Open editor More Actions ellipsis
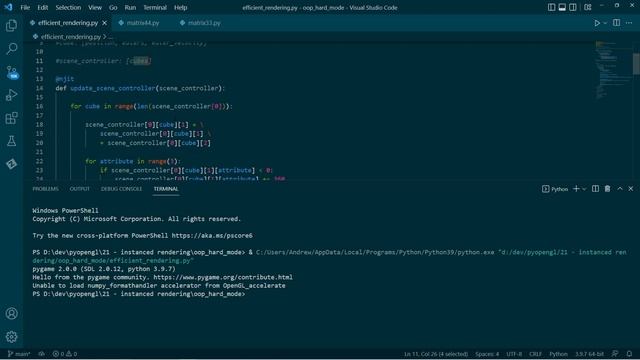 tap(629, 23)
